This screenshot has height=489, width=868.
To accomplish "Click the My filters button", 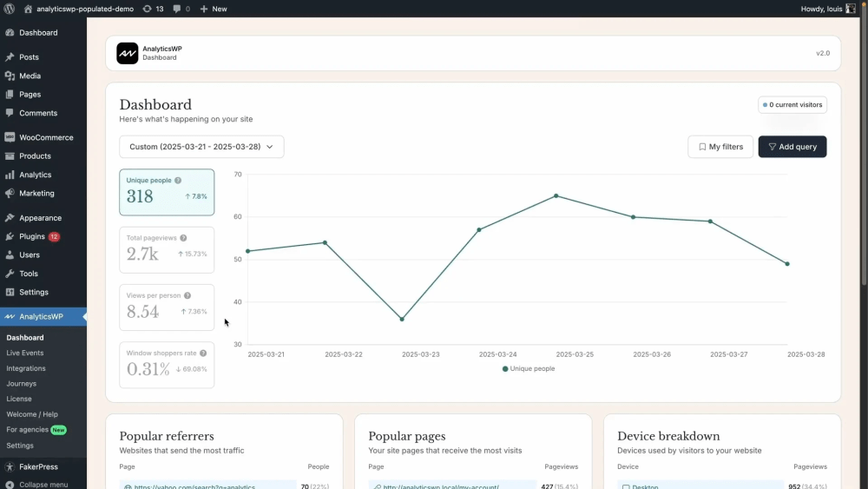I will (x=720, y=147).
